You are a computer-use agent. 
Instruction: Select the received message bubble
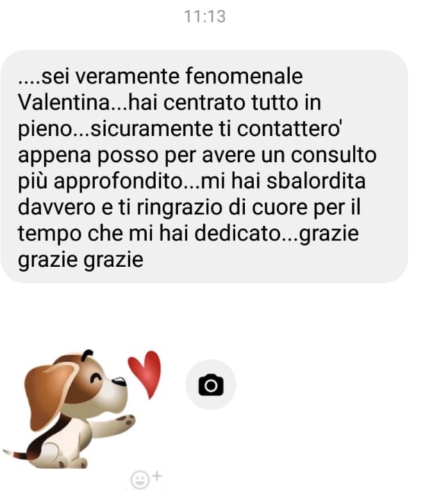coord(204,167)
